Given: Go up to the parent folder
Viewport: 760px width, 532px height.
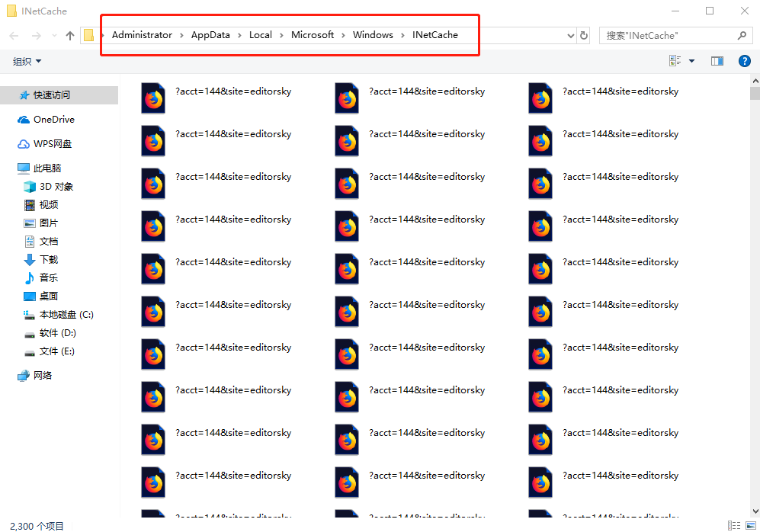Looking at the screenshot, I should (70, 35).
